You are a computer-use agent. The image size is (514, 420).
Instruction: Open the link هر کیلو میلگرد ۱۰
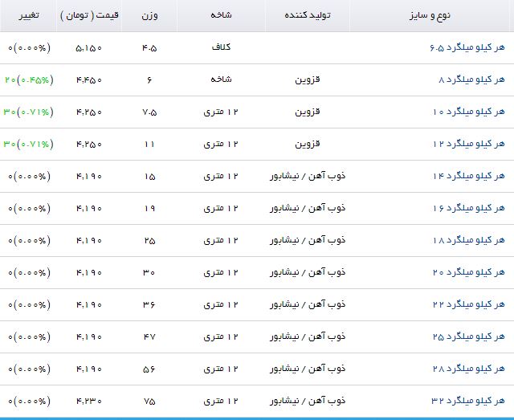pos(469,112)
